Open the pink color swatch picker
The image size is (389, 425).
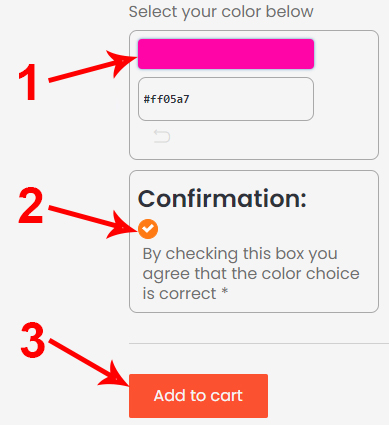226,54
